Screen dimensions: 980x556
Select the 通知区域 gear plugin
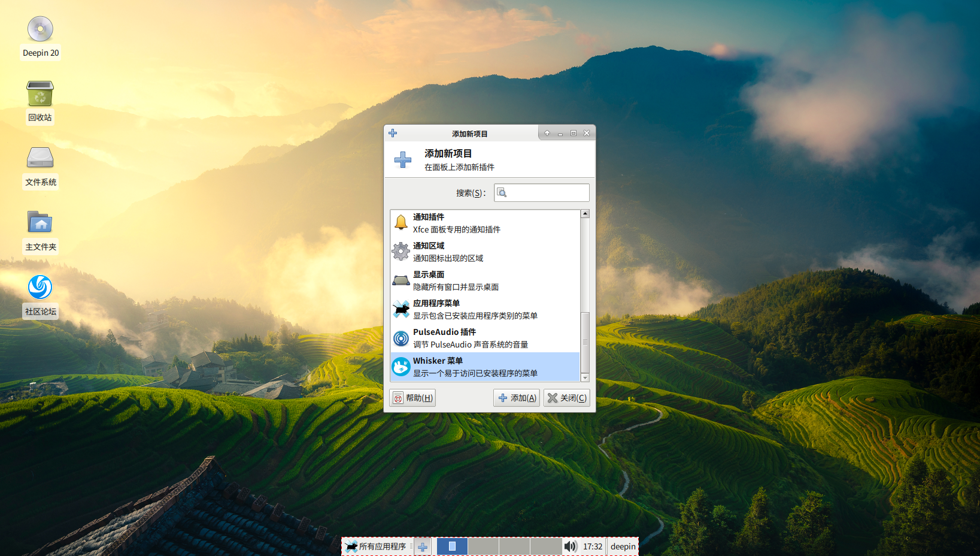point(485,252)
